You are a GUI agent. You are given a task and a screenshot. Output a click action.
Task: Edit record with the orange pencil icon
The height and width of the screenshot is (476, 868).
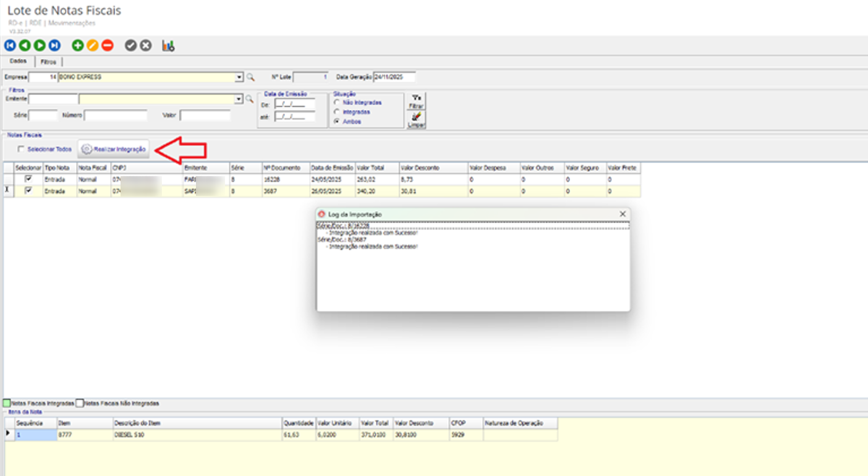click(x=93, y=45)
